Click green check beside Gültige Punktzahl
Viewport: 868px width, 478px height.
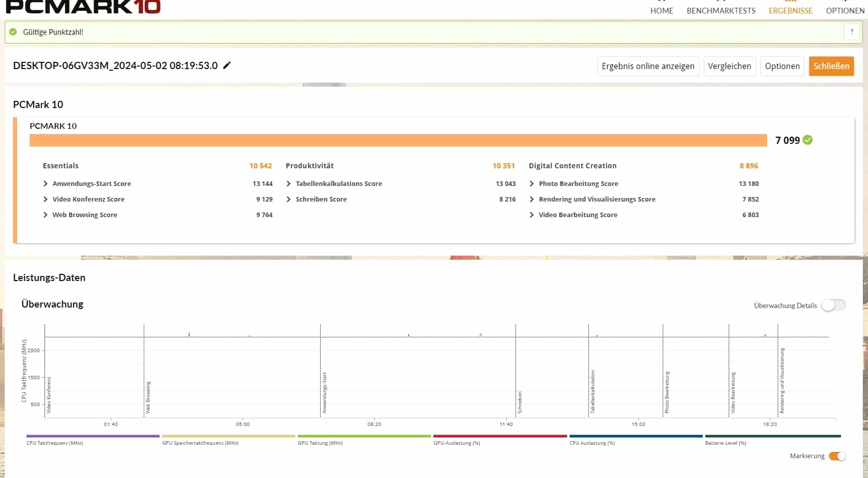click(13, 32)
